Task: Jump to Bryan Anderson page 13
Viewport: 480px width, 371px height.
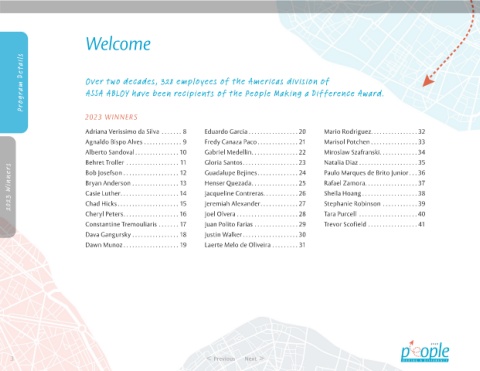Action: [x=136, y=183]
